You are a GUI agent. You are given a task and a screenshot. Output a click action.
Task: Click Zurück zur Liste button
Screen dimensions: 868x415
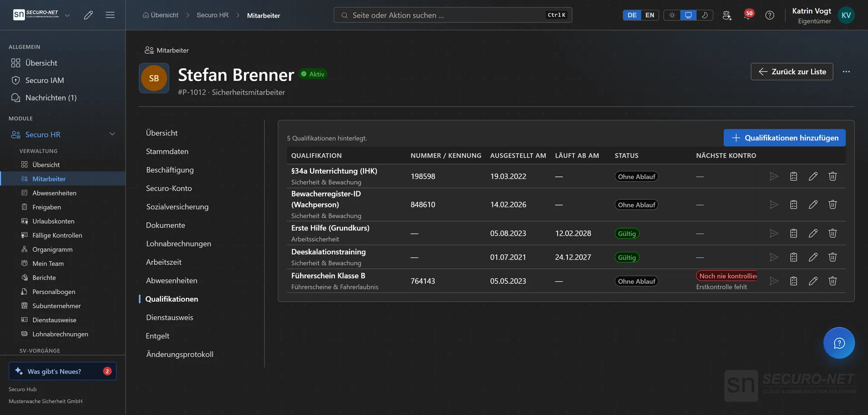point(792,72)
